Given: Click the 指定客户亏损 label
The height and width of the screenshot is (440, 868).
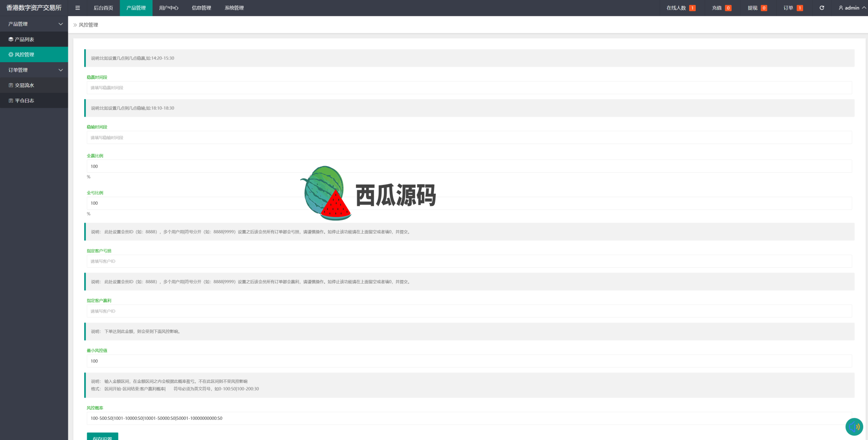Looking at the screenshot, I should click(x=99, y=251).
